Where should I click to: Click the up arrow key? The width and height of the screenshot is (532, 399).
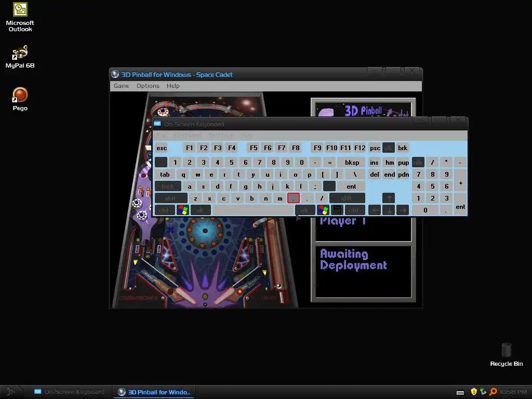[389, 198]
